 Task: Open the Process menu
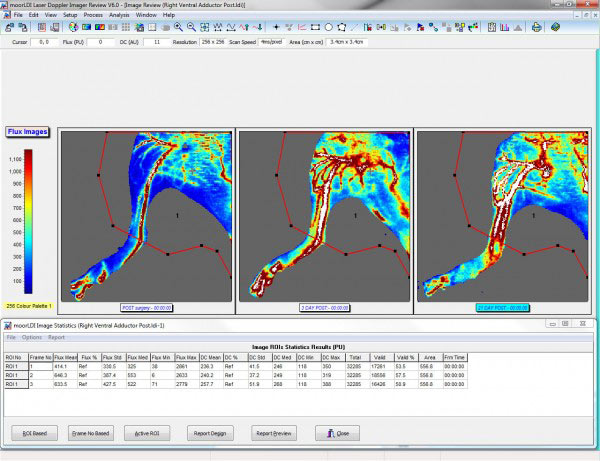[92, 16]
